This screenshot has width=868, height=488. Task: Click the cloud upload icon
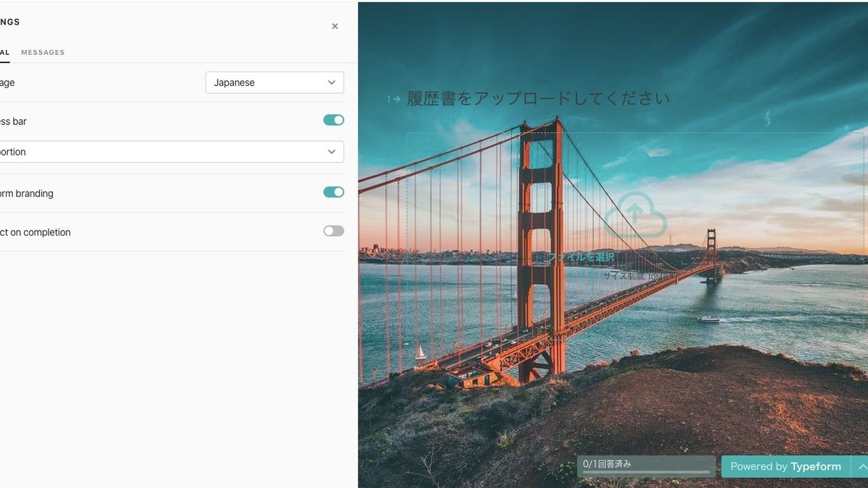635,215
